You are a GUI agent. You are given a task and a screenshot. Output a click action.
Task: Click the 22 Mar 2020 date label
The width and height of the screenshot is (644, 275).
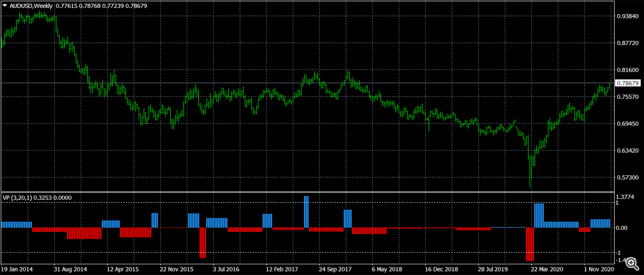click(x=548, y=269)
